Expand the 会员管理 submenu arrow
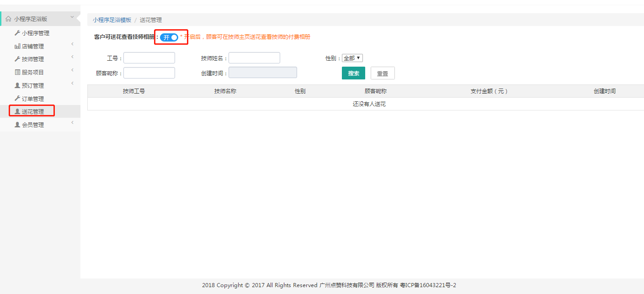The width and height of the screenshot is (644, 294). point(72,123)
